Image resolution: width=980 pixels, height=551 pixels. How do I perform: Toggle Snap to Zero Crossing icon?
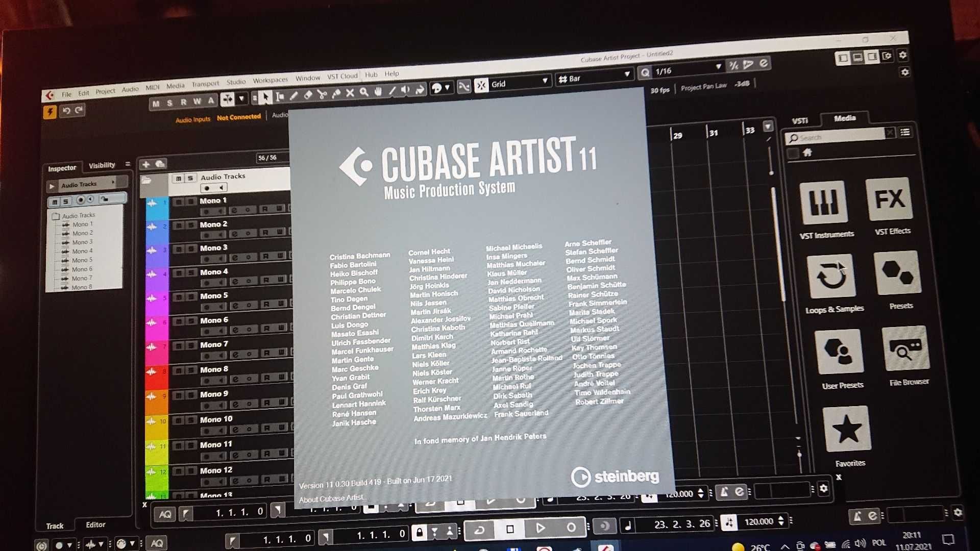click(464, 87)
